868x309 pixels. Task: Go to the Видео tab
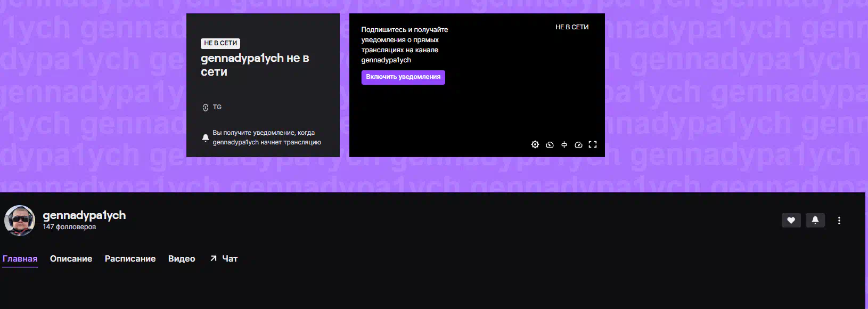182,259
